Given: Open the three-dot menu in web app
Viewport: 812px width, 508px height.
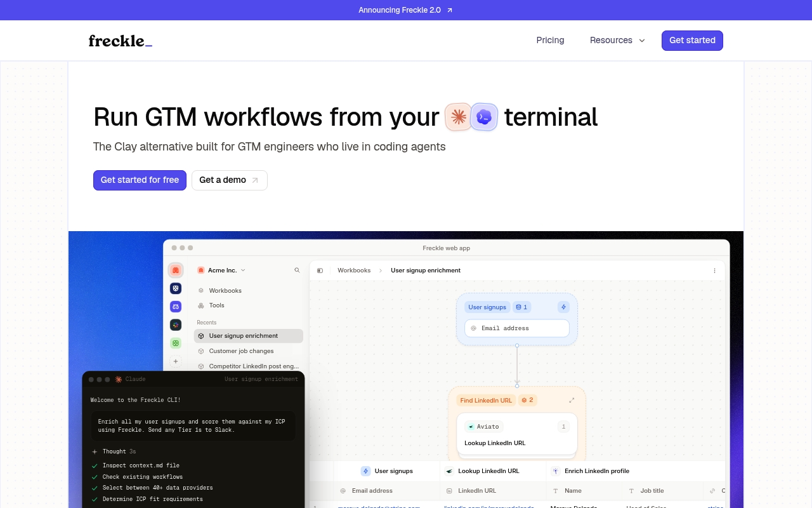Looking at the screenshot, I should pos(714,271).
